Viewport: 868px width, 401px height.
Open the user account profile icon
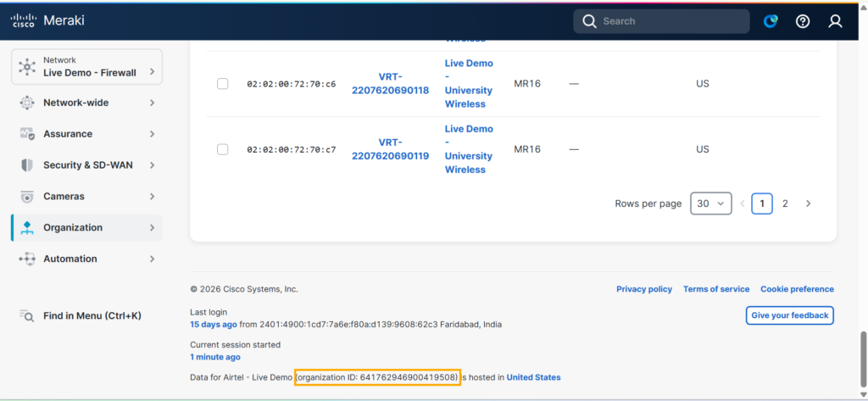click(835, 21)
